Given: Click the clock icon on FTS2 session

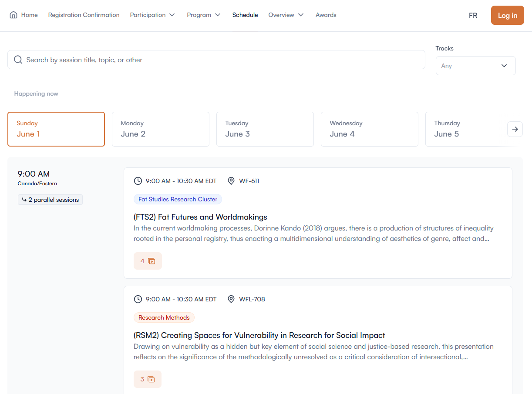Looking at the screenshot, I should (138, 181).
